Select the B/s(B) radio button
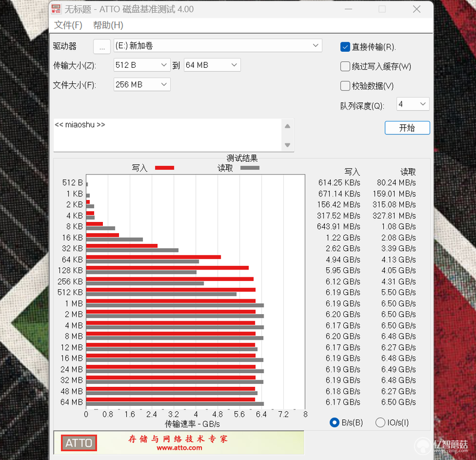The width and height of the screenshot is (476, 460). [334, 423]
